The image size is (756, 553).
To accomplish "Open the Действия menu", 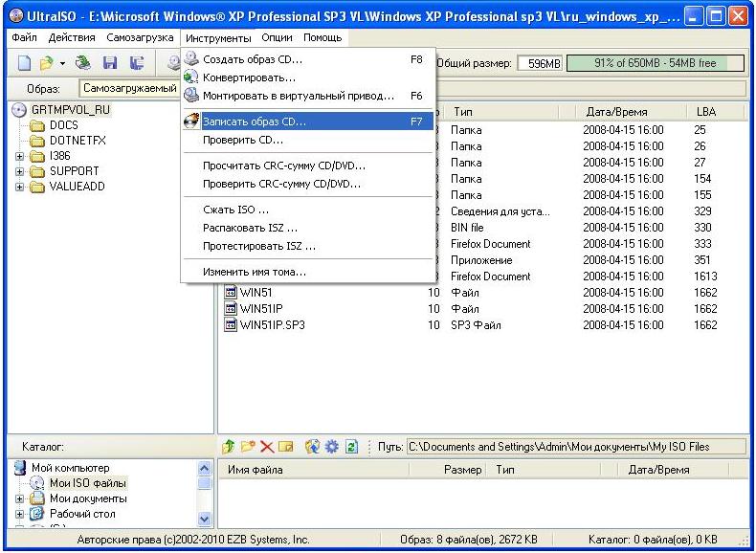I will (72, 37).
